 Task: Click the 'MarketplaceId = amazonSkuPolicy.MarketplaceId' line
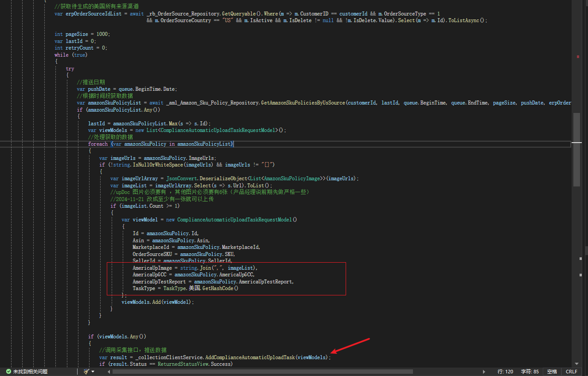pos(196,247)
